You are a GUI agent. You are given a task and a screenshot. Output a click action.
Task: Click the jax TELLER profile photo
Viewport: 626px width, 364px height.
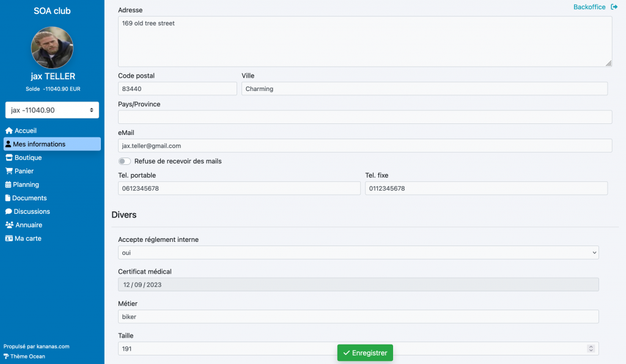[x=52, y=48]
